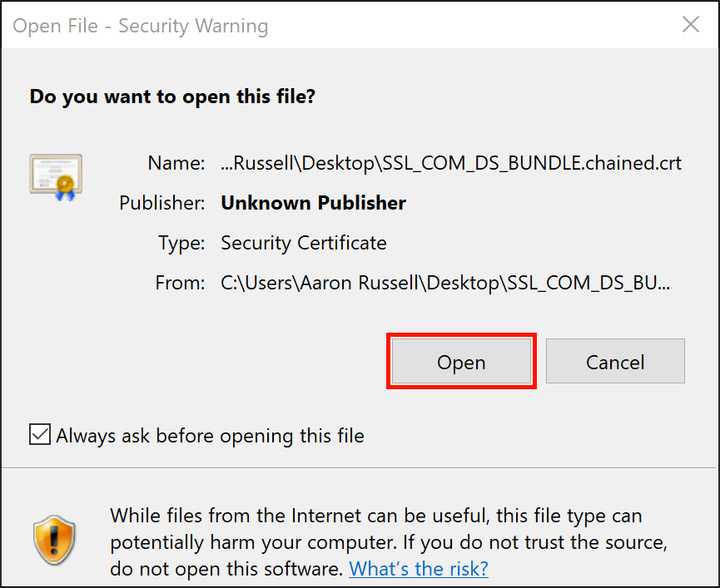Image resolution: width=720 pixels, height=588 pixels.
Task: Click the yellow warning shield icon
Action: (55, 540)
